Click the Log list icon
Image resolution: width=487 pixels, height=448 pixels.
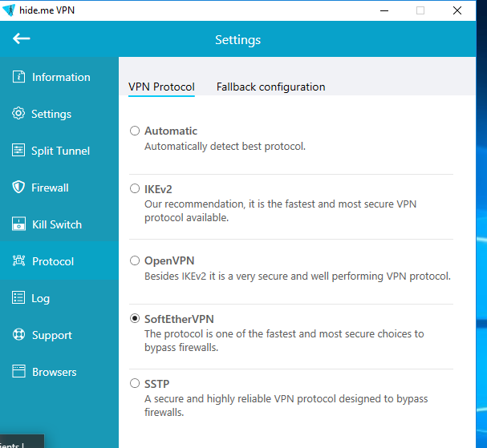18,297
